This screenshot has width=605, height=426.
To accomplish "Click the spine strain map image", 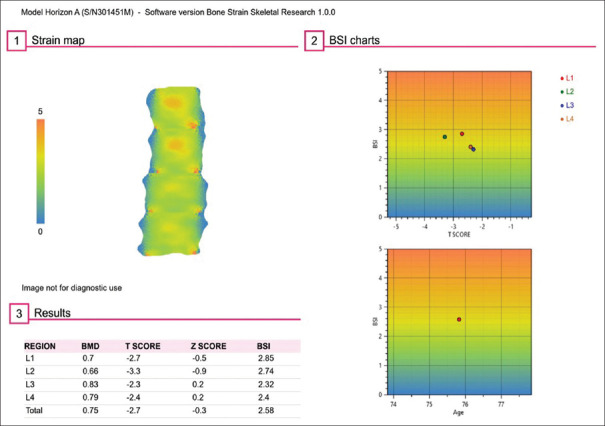I will [x=173, y=171].
